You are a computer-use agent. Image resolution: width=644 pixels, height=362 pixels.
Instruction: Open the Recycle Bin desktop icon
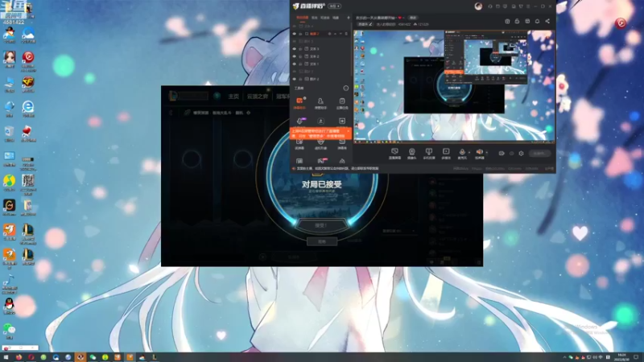(x=9, y=134)
